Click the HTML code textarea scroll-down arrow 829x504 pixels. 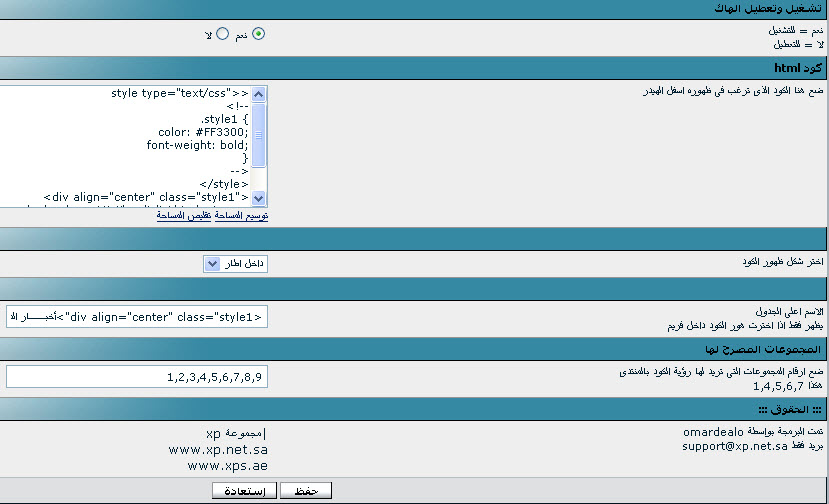(x=259, y=198)
